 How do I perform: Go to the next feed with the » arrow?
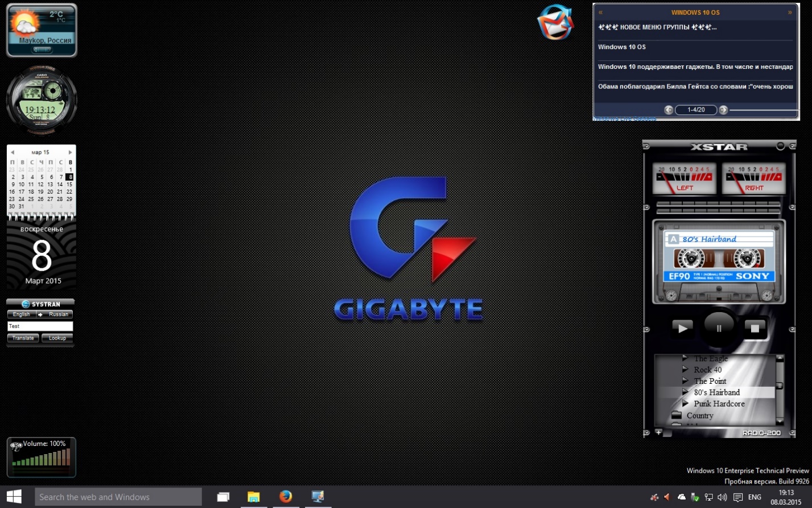pos(790,13)
